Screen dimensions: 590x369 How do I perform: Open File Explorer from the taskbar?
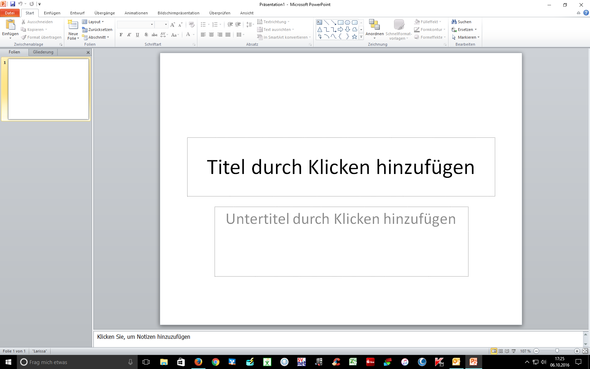[164, 362]
